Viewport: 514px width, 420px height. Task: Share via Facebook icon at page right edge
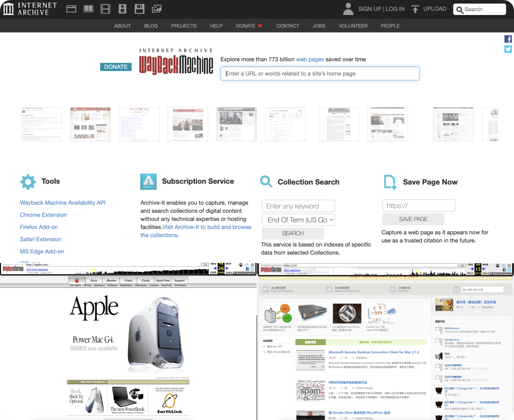pyautogui.click(x=508, y=39)
